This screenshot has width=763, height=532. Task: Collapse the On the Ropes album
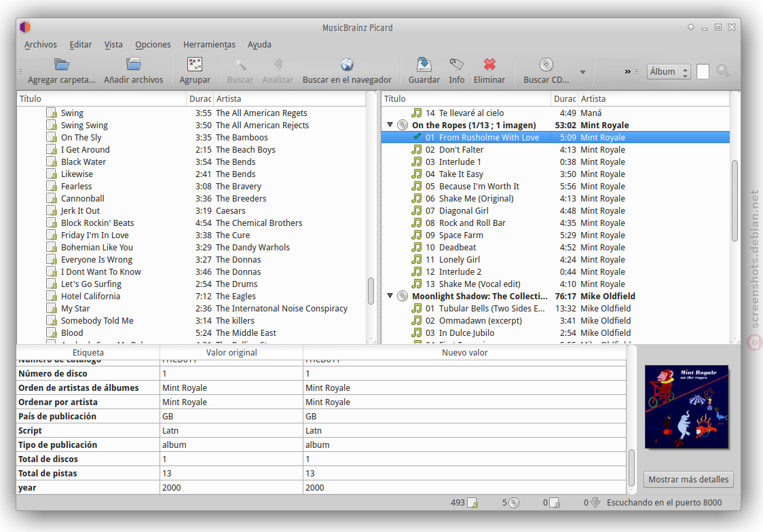coord(390,125)
